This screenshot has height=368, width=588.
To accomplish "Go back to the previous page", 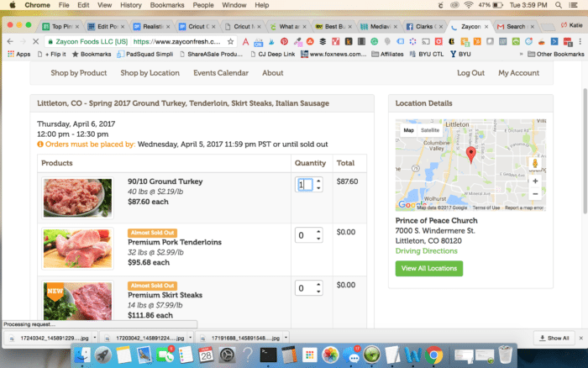I will tap(10, 41).
